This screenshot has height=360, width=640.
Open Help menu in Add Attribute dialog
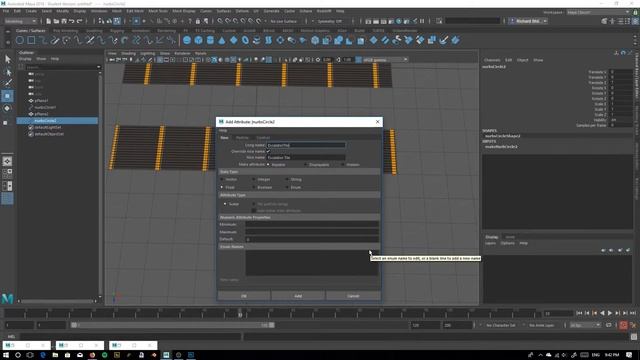(223, 131)
